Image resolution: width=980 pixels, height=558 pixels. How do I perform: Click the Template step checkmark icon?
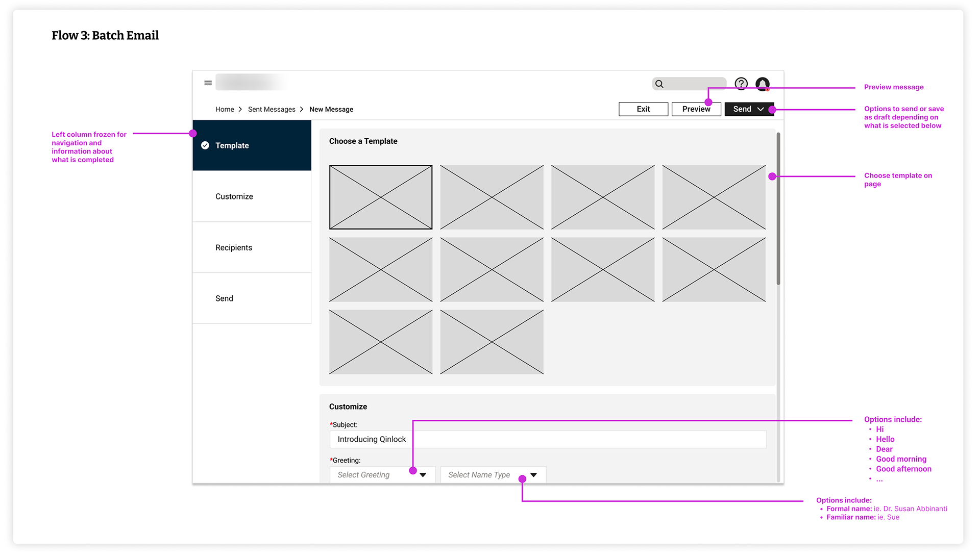(x=205, y=145)
